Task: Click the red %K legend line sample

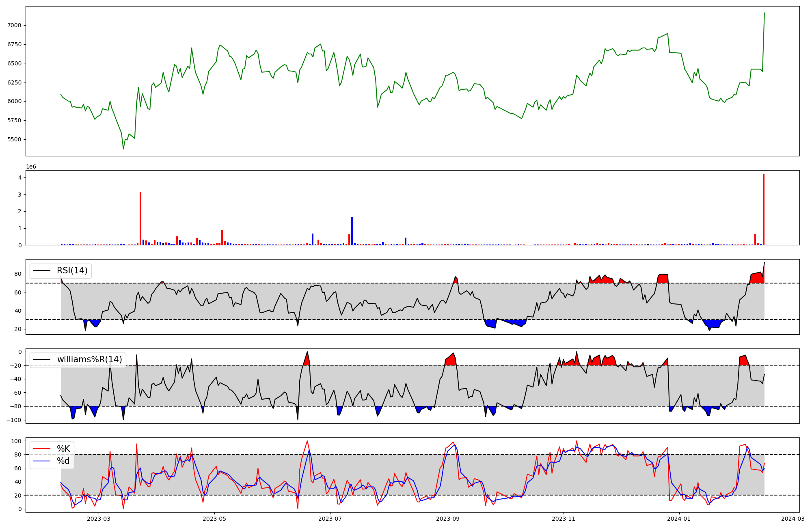Action: (x=41, y=449)
